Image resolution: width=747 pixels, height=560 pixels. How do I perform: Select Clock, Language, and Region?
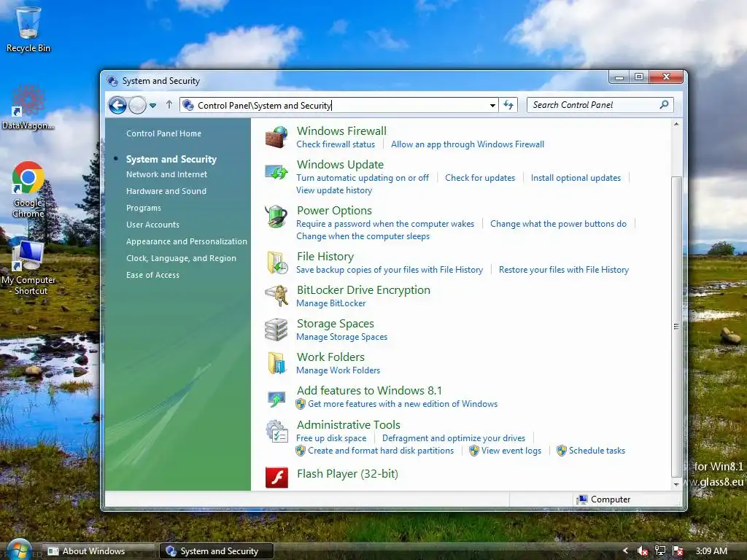pyautogui.click(x=181, y=258)
